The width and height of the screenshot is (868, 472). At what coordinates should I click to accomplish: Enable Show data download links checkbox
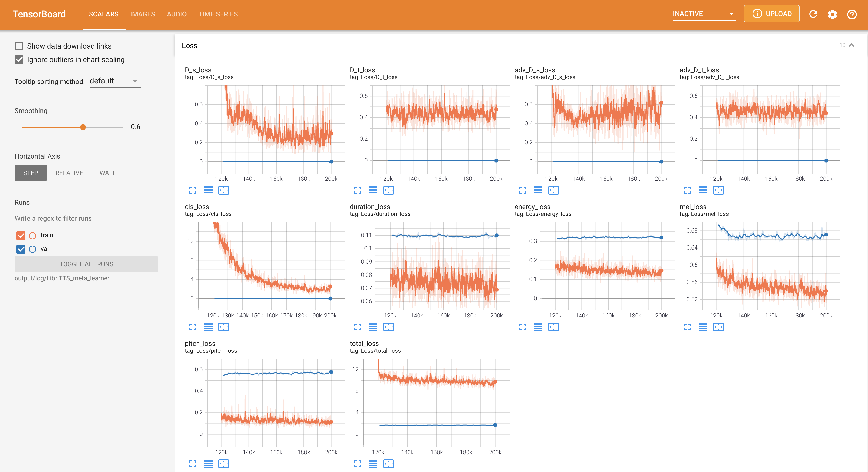pos(19,46)
